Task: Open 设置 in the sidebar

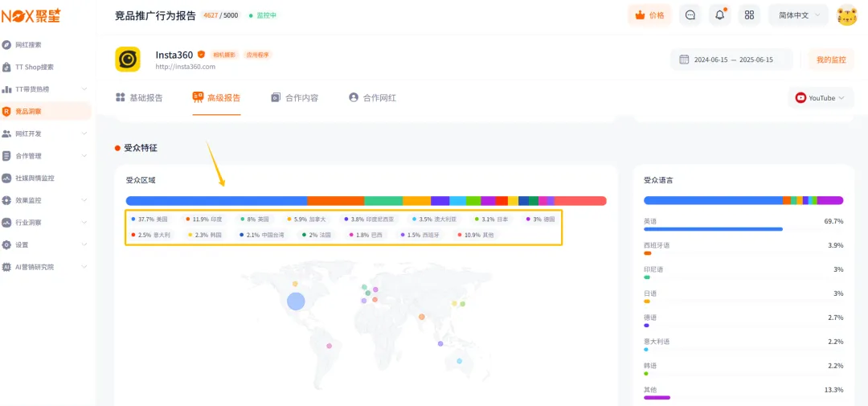Action: [x=22, y=244]
